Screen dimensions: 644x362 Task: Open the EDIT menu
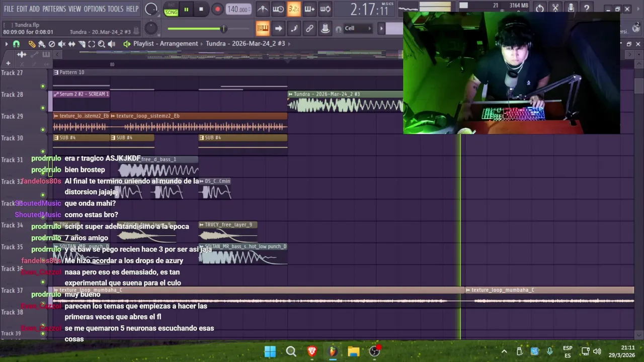point(22,9)
